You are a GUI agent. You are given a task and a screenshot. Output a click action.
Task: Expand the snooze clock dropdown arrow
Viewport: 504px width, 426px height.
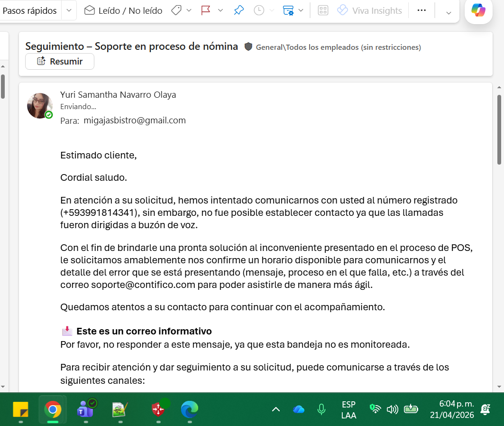pos(272,10)
